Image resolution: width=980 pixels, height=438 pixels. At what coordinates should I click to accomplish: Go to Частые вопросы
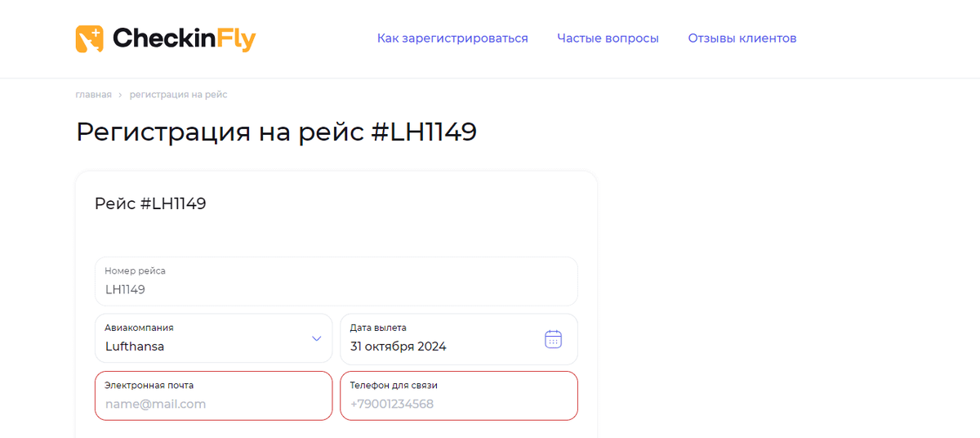tap(608, 38)
